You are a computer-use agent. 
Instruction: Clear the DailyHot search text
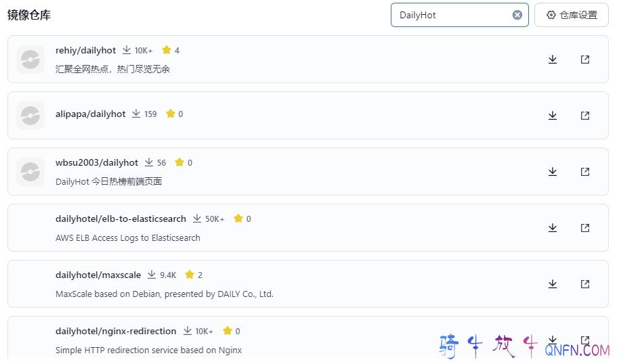[x=517, y=15]
